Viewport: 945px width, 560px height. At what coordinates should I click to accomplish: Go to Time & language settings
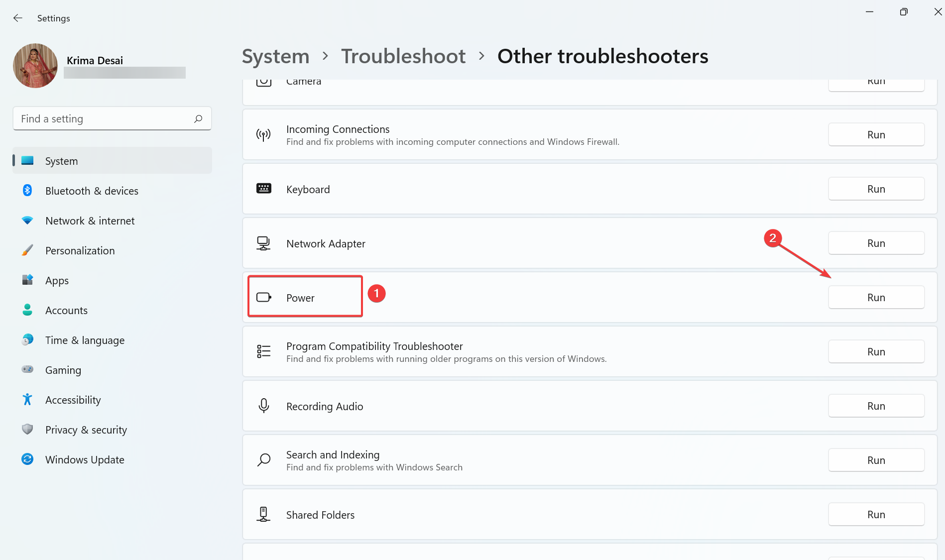pyautogui.click(x=85, y=340)
